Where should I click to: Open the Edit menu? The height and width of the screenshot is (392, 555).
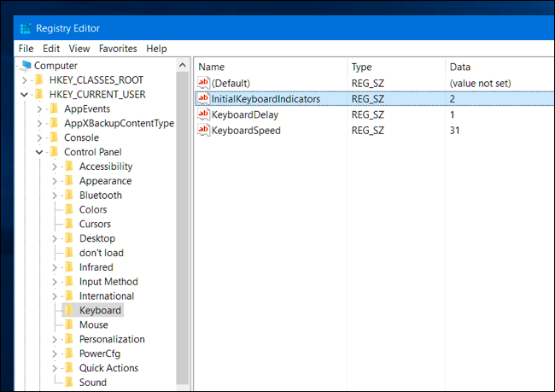coord(51,49)
